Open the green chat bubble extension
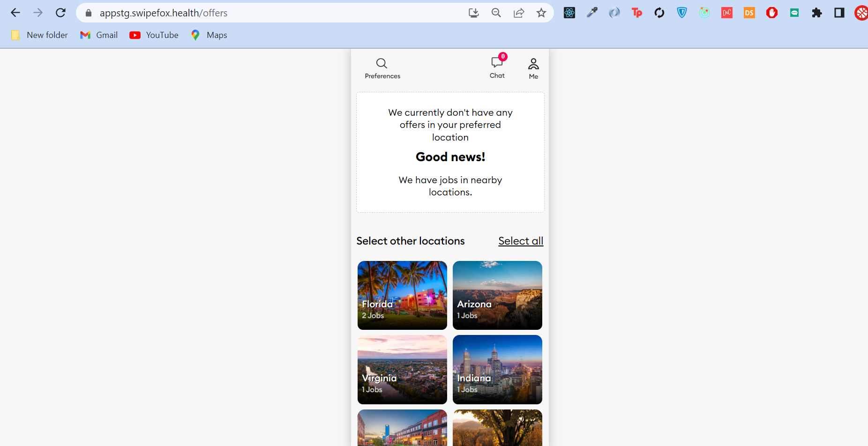This screenshot has width=868, height=446. click(794, 13)
